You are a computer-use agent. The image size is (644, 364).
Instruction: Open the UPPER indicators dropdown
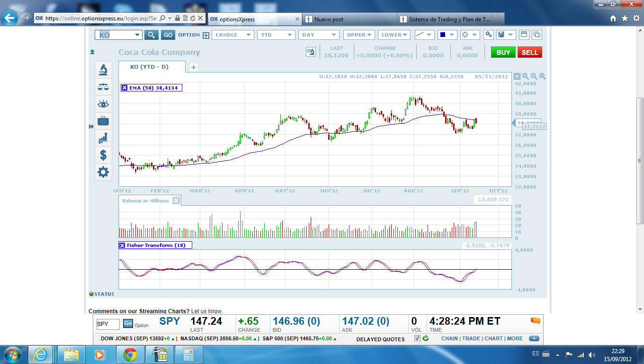point(359,35)
